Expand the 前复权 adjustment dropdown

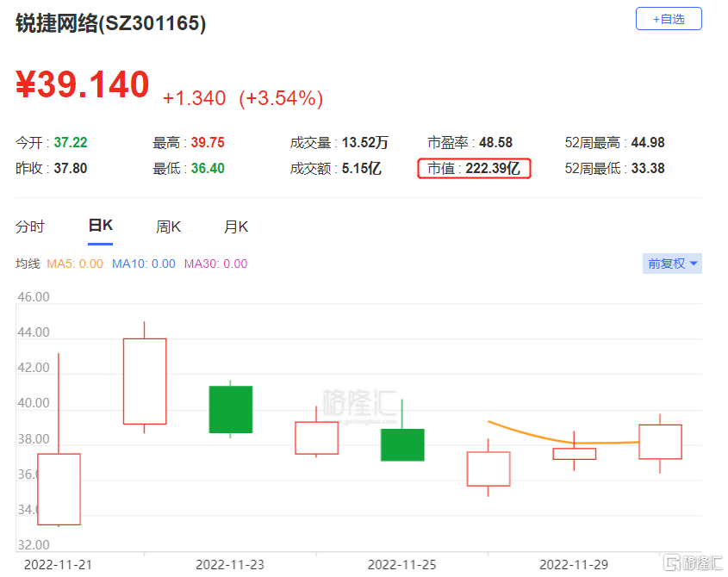pos(672,264)
